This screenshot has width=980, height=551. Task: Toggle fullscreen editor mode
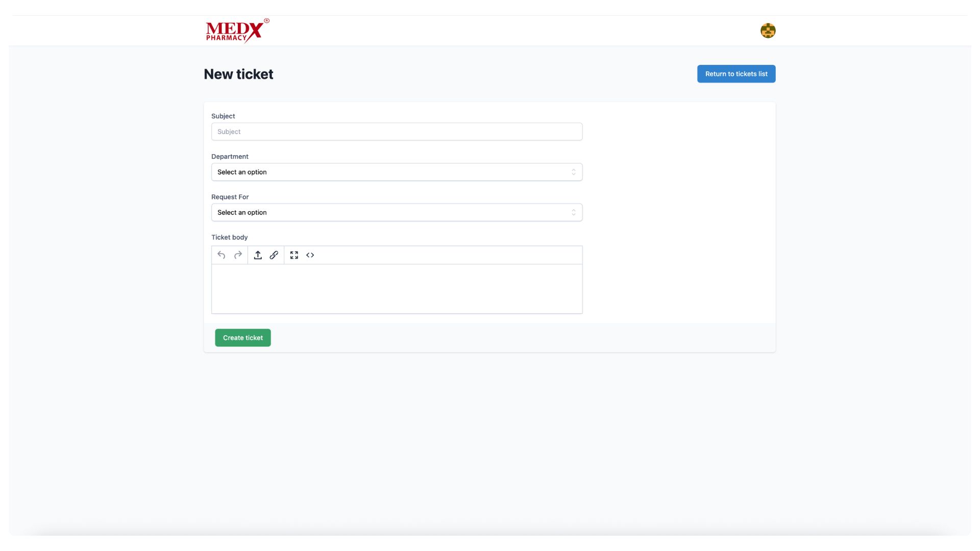point(294,255)
